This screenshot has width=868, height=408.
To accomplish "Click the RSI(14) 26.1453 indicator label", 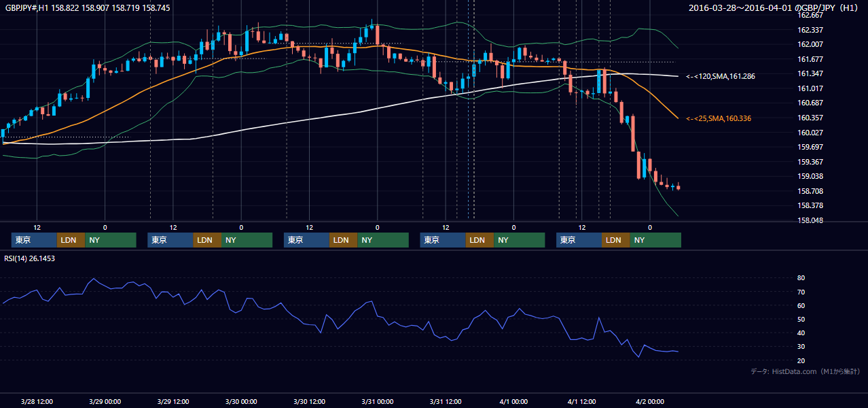I will [29, 258].
